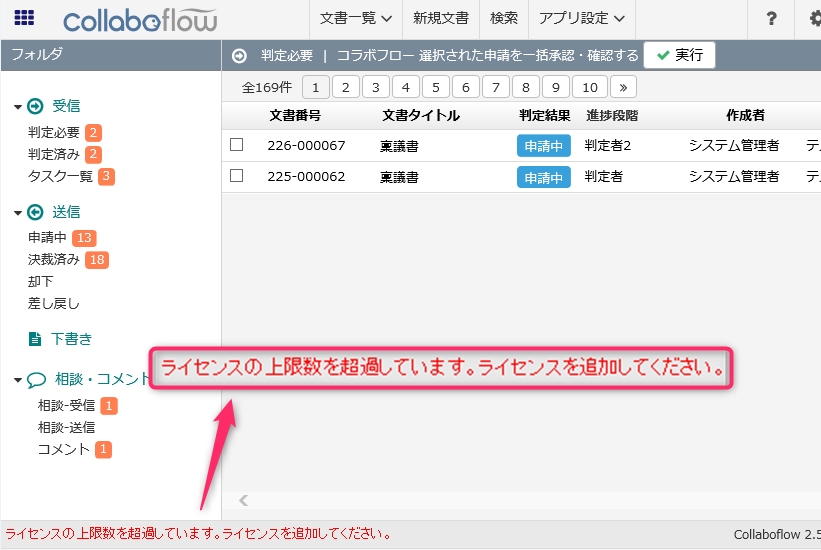Click the license warning in the status bar

198,534
